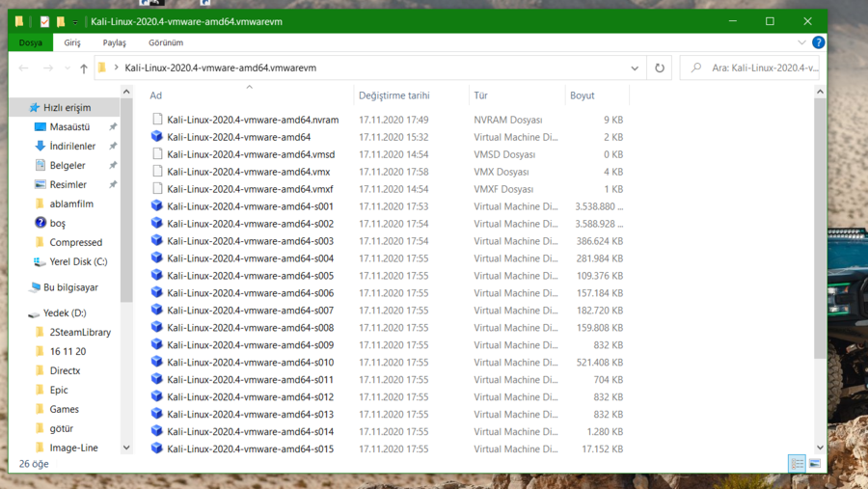Go up one folder level
The height and width of the screenshot is (489, 868).
[x=84, y=68]
